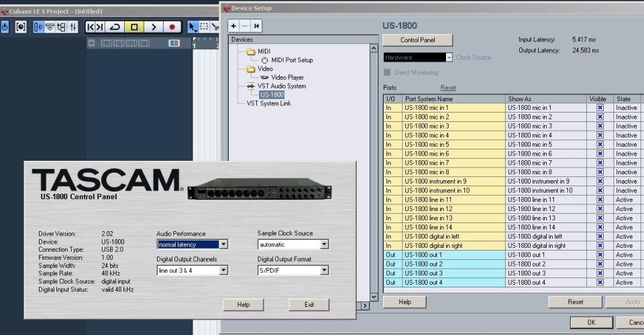Viewport: 644px width, 335px height.
Task: Open the Mixer icon in Cubase toolbar
Action: tap(72, 27)
